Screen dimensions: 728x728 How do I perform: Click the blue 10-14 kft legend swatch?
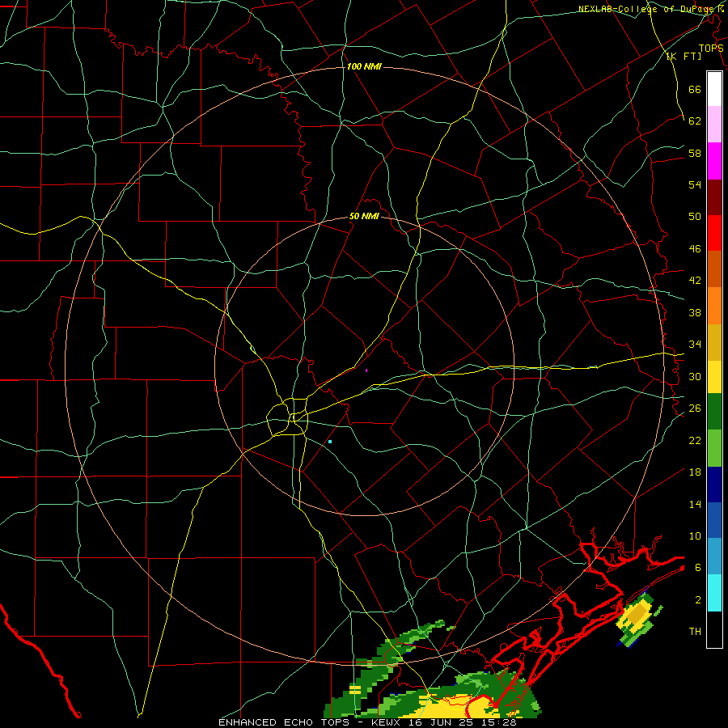714,520
